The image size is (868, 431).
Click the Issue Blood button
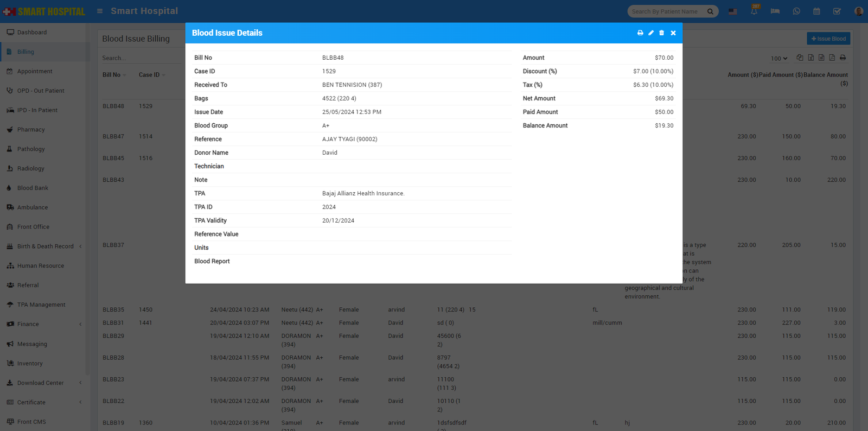point(828,39)
